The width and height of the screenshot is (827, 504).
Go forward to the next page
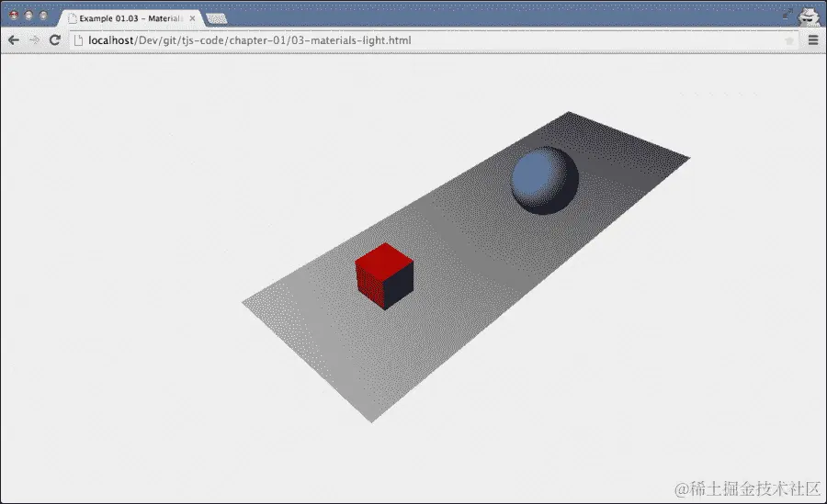[x=34, y=40]
